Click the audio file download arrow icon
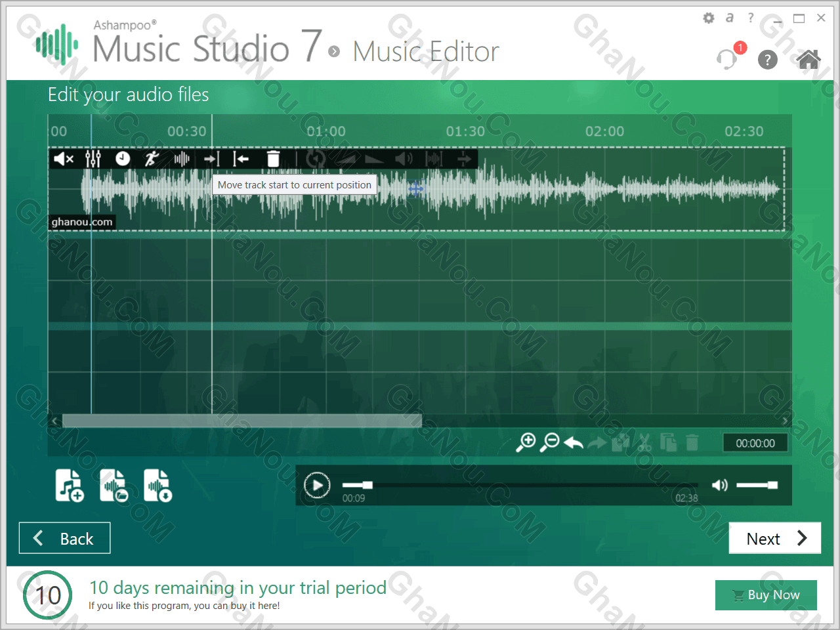 [x=157, y=486]
